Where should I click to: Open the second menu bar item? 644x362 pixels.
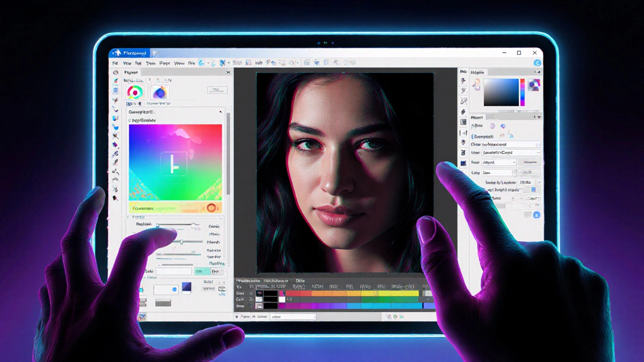(127, 63)
